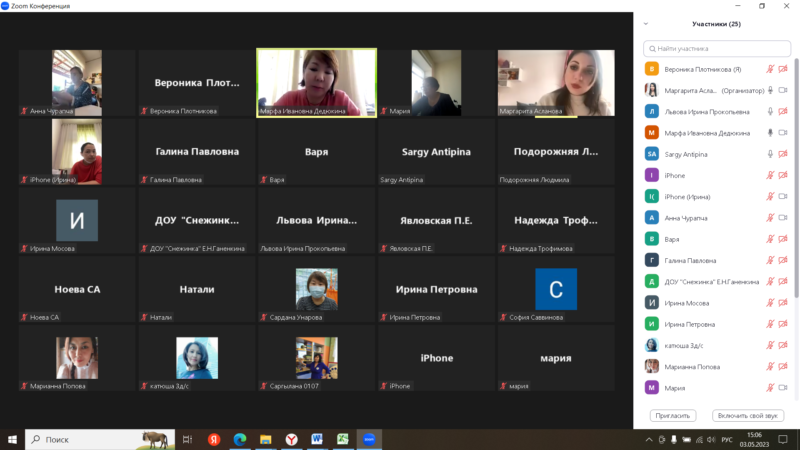800x450 pixels.
Task: Click Sargy Antipina's microphone icon in participants list
Action: [x=770, y=154]
